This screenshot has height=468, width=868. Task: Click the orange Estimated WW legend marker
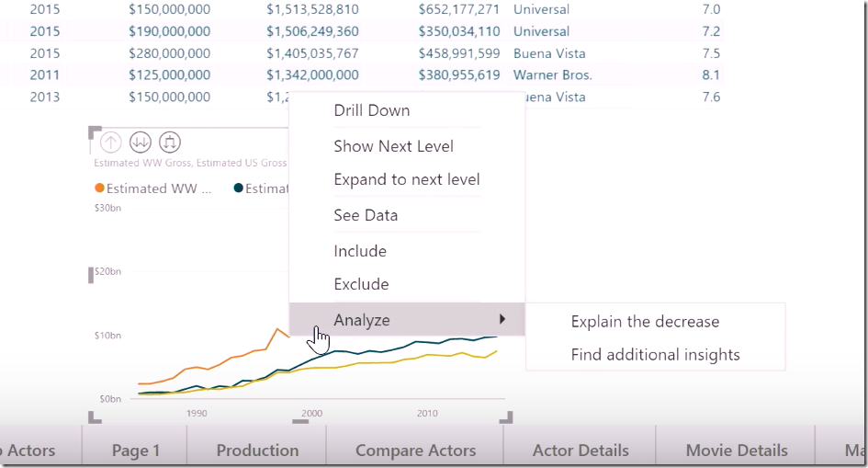(x=99, y=188)
